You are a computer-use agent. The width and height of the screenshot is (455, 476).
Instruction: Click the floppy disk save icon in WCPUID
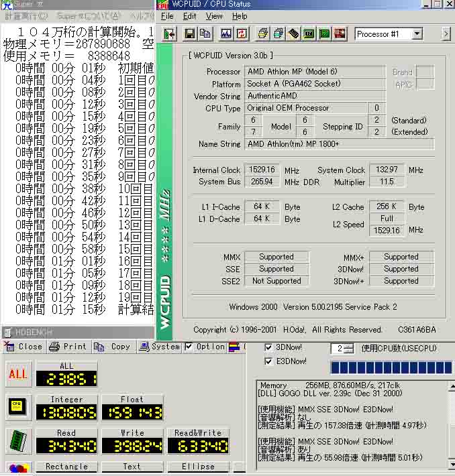click(190, 34)
